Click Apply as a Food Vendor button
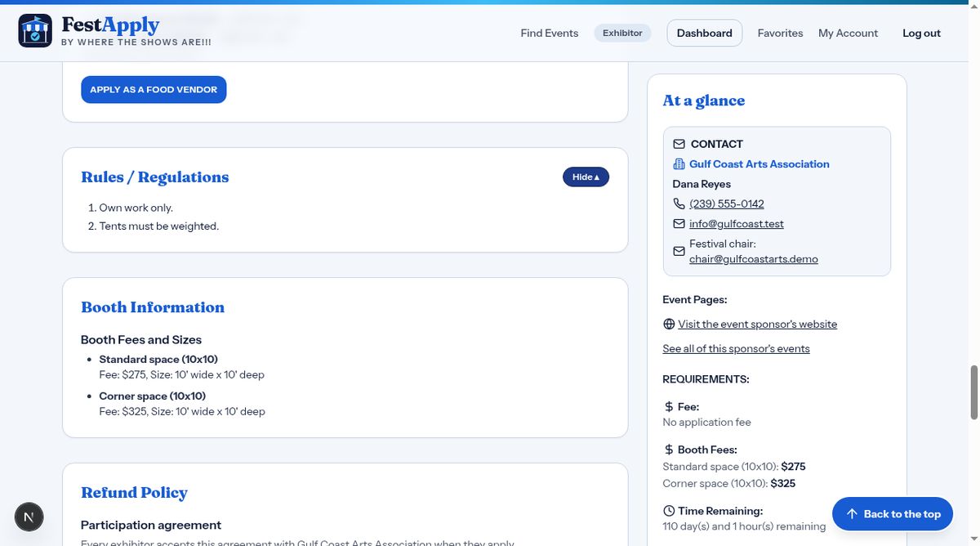980x546 pixels. [x=154, y=90]
